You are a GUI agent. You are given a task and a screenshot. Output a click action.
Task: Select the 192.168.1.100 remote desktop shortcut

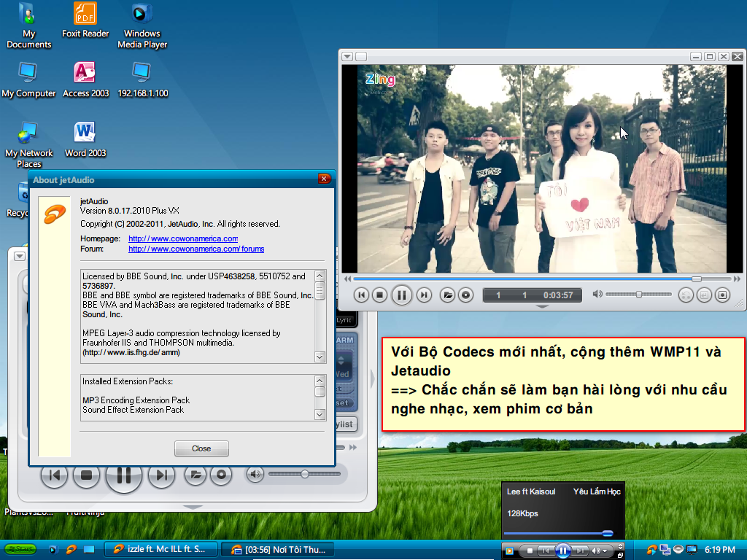pos(142,80)
